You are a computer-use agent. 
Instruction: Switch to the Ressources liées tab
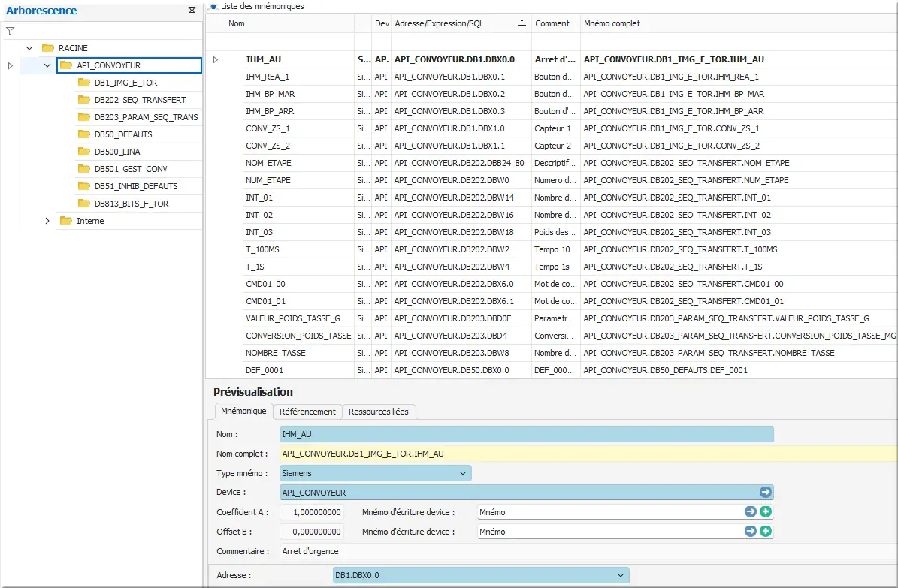point(379,412)
